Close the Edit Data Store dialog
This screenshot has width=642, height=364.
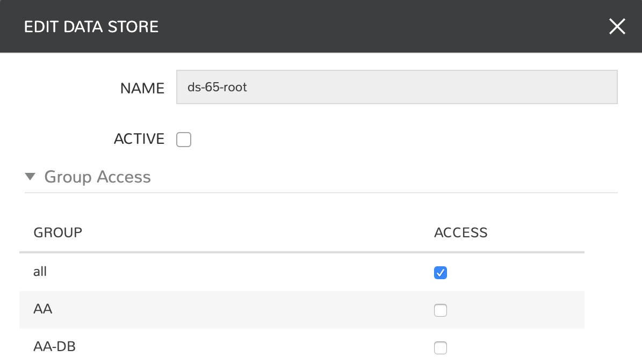tap(617, 26)
